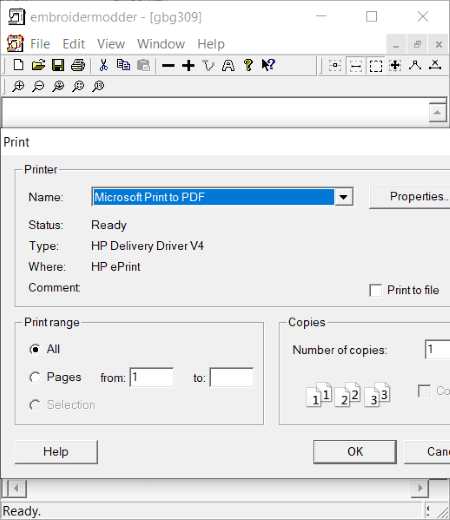Click the Pages 'from' input field
The image size is (450, 520).
pyautogui.click(x=152, y=377)
